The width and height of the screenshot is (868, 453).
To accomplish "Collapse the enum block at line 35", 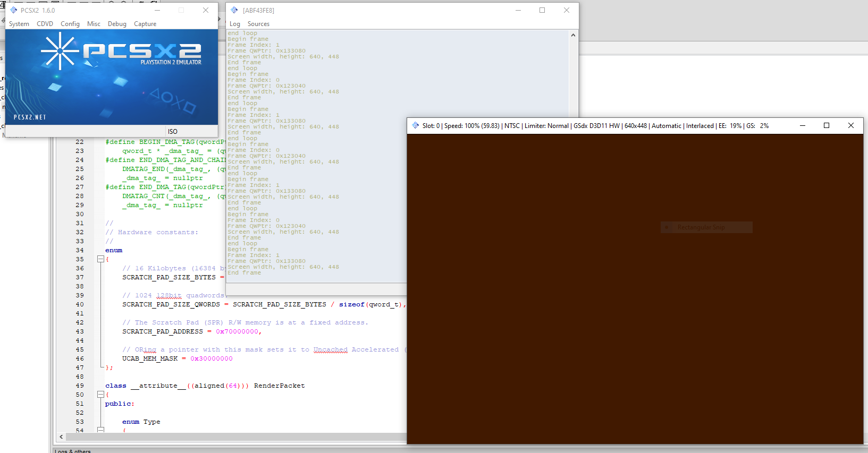I will 100,259.
